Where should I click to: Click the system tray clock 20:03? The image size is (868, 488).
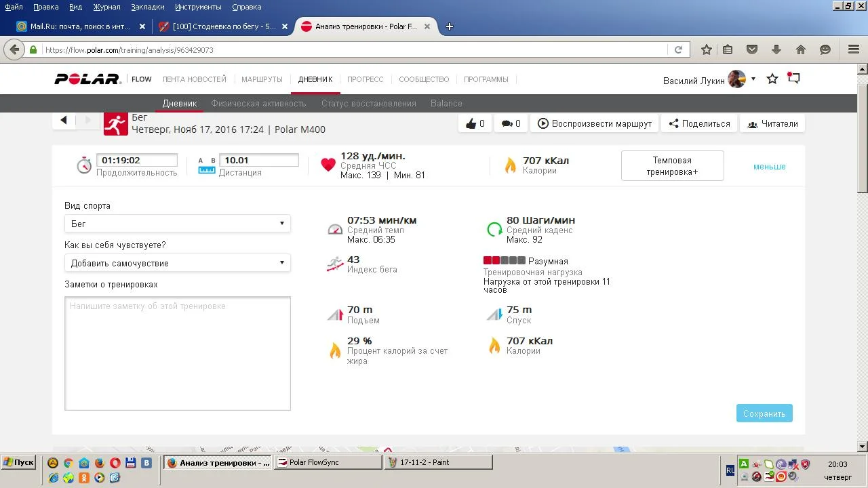[x=837, y=464]
